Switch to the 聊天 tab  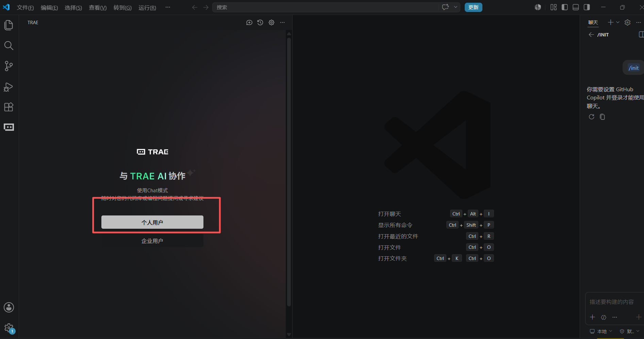[x=593, y=22]
